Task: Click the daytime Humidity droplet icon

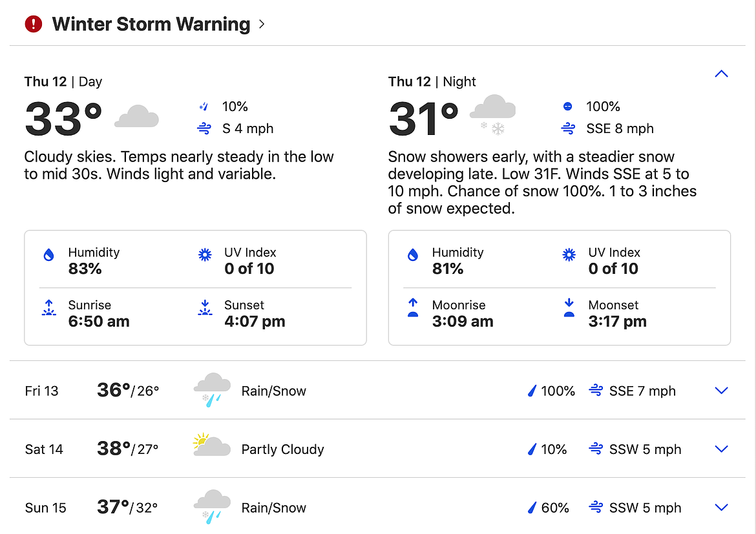Action: tap(48, 256)
